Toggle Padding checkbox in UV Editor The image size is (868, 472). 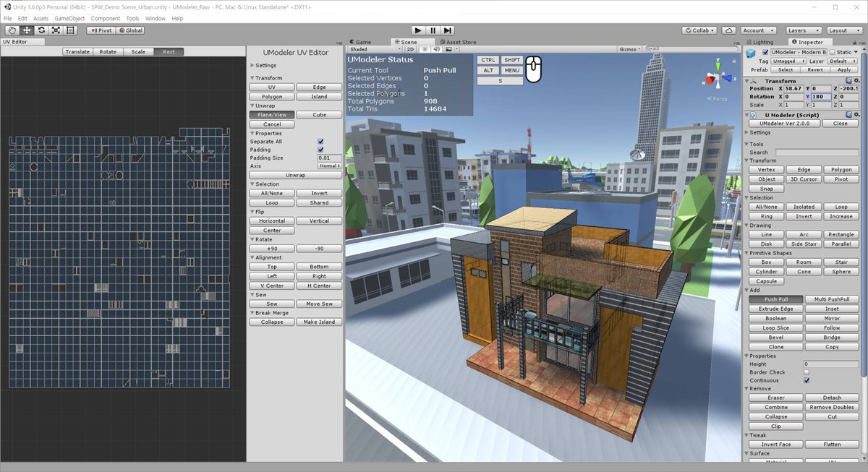coord(320,150)
